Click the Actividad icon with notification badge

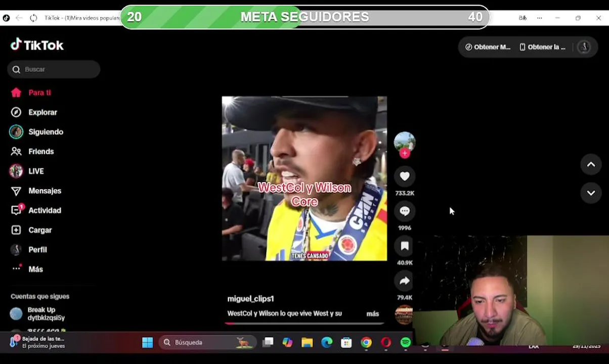pyautogui.click(x=17, y=210)
